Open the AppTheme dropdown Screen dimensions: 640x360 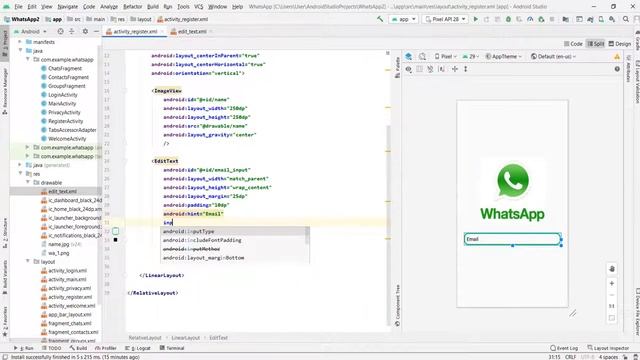pos(504,56)
